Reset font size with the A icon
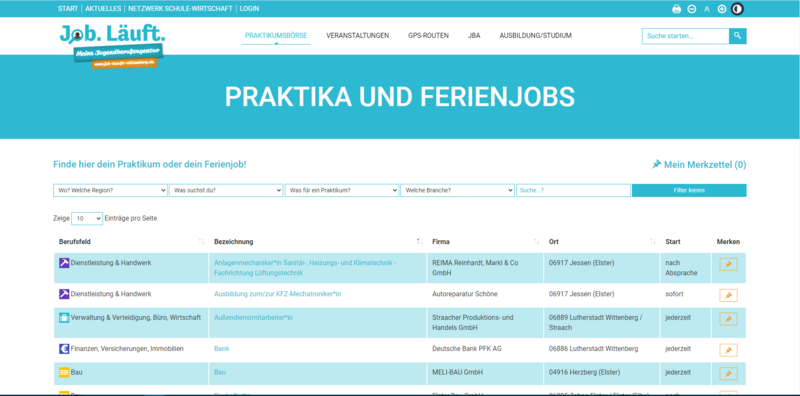This screenshot has width=800, height=396. click(707, 9)
